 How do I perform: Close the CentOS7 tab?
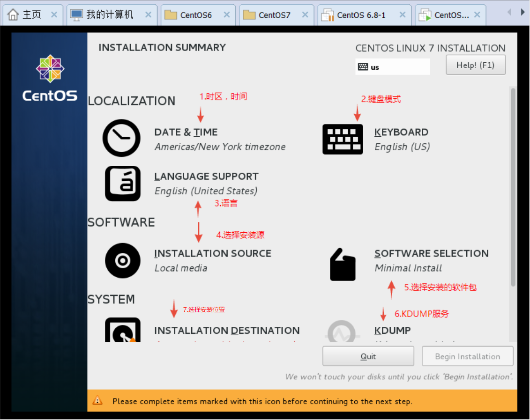pyautogui.click(x=305, y=15)
